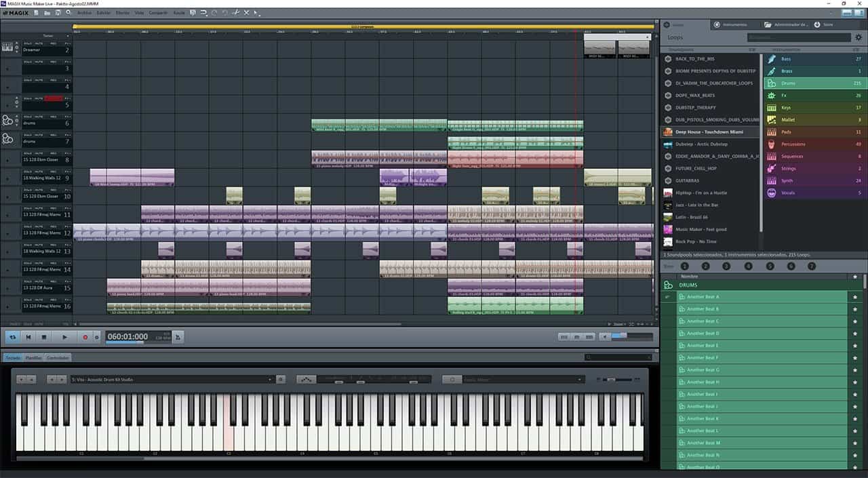This screenshot has width=868, height=478.
Task: Click the delete X icon in toolbar
Action: pyautogui.click(x=246, y=13)
